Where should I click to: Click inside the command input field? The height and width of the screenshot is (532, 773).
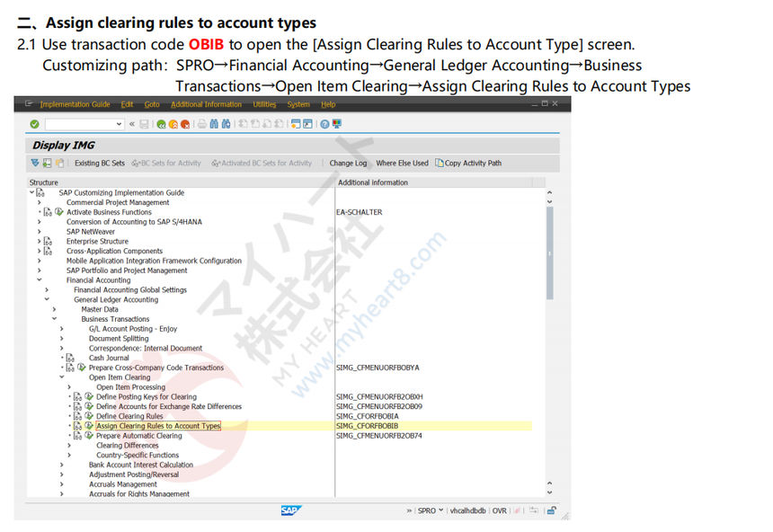(80, 124)
